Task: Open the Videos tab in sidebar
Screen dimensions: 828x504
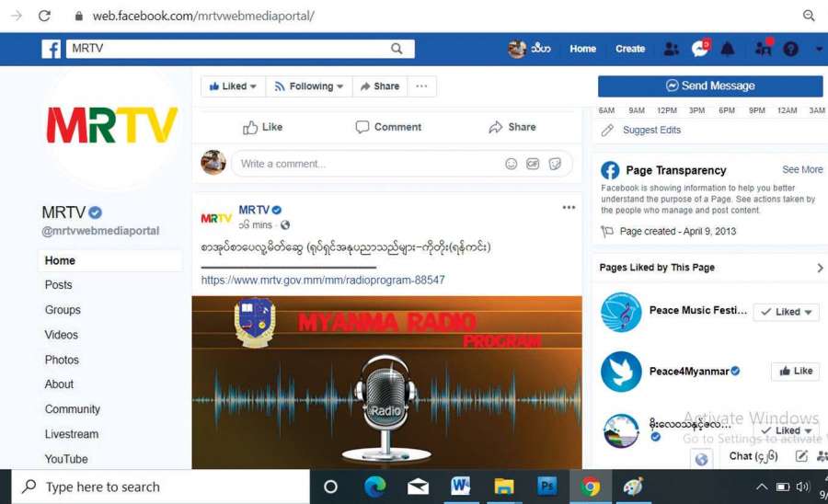Action: click(62, 335)
